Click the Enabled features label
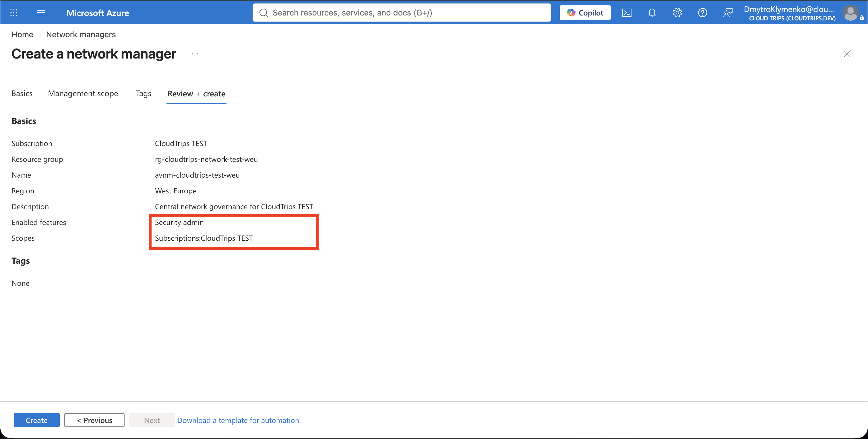Image resolution: width=868 pixels, height=439 pixels. pos(39,222)
